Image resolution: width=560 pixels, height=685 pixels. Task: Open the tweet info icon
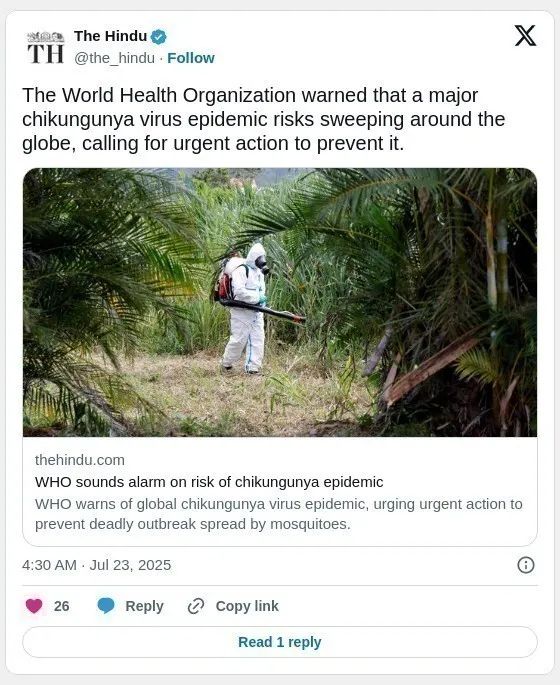[525, 565]
